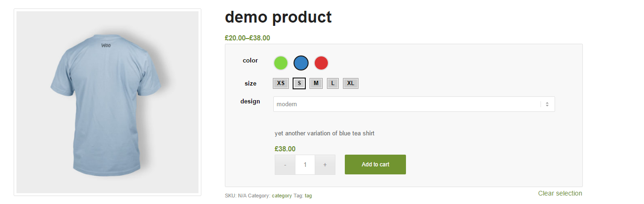This screenshot has height=204, width=644.
Task: Choose the red color swatch
Action: coord(321,63)
